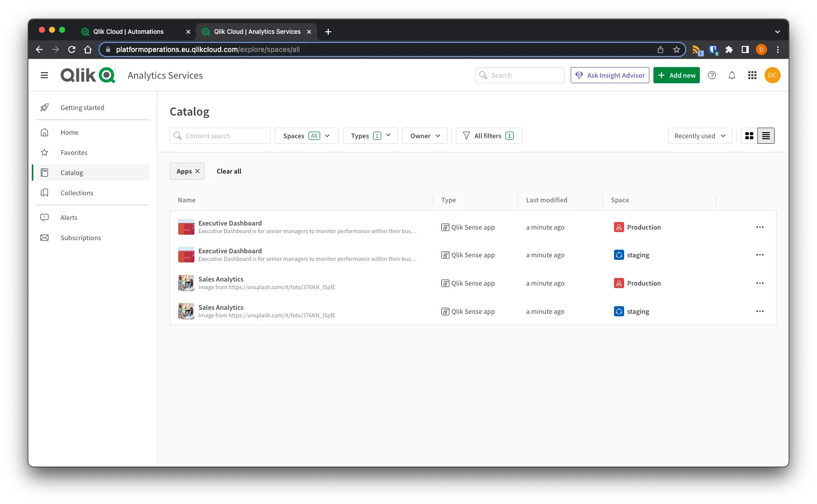Open Alerts from the sidebar
Screen dimensions: 817x504
pyautogui.click(x=69, y=217)
